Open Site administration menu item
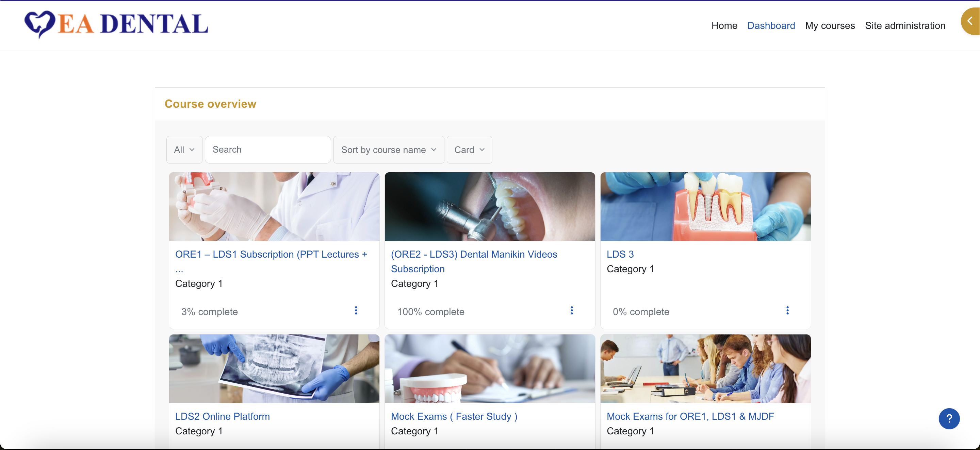Image resolution: width=980 pixels, height=450 pixels. 905,25
